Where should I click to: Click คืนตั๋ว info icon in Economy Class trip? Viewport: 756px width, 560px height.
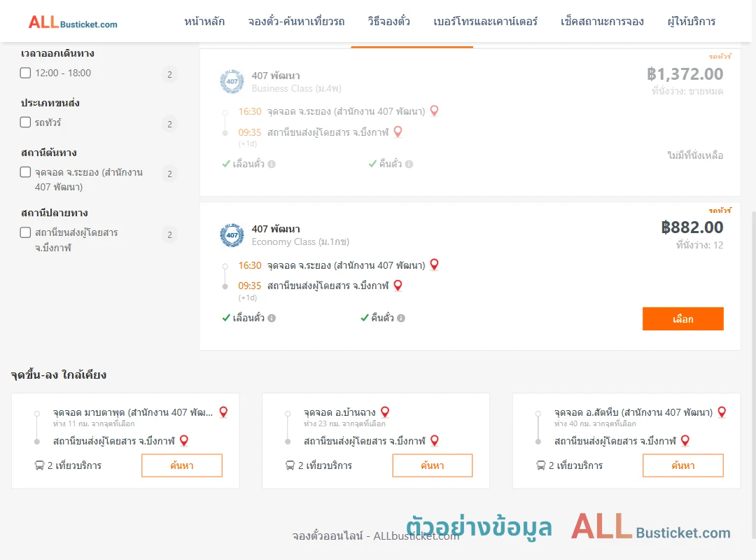401,318
